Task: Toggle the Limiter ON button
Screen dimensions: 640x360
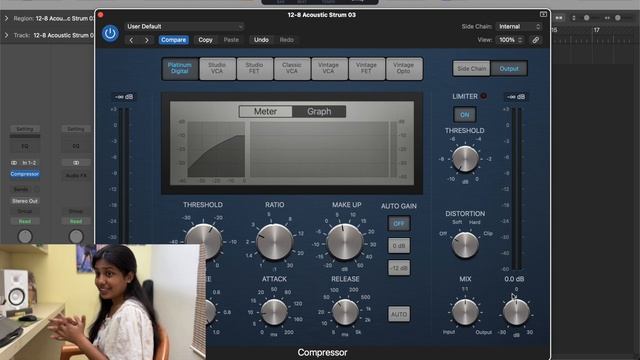Action: (x=464, y=115)
